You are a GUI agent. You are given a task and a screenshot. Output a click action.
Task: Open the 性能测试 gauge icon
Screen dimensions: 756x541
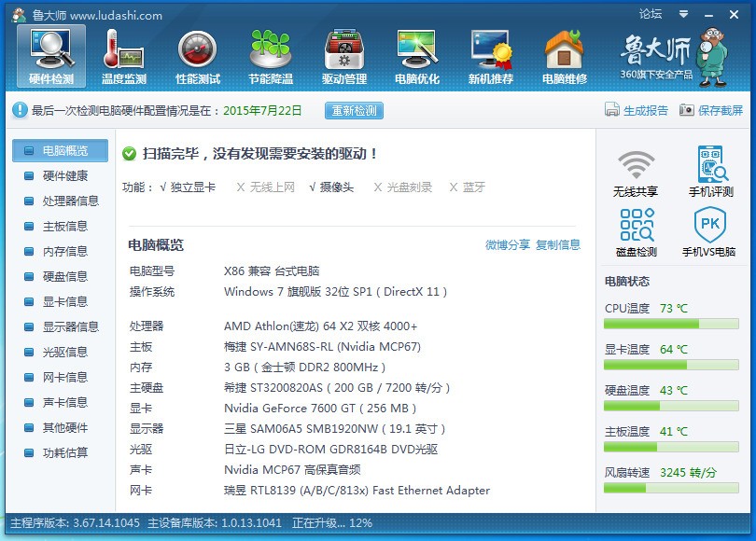click(198, 56)
